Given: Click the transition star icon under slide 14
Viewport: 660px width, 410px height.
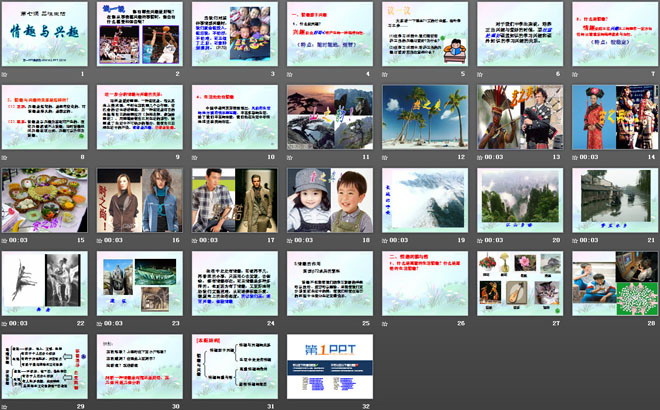Looking at the screenshot, I should click(x=575, y=157).
